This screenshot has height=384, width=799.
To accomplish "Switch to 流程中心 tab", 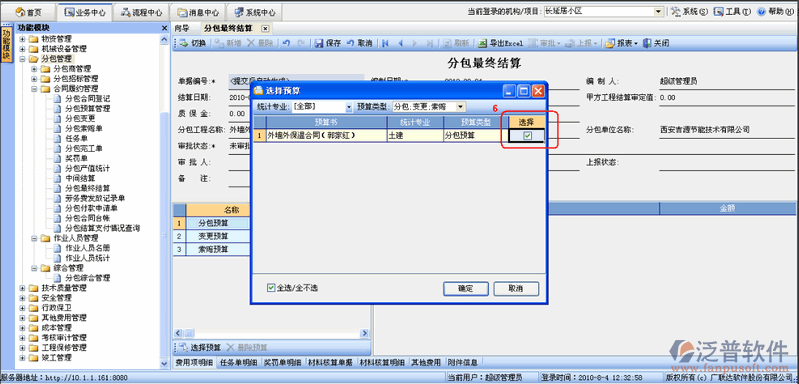I will pyautogui.click(x=142, y=12).
